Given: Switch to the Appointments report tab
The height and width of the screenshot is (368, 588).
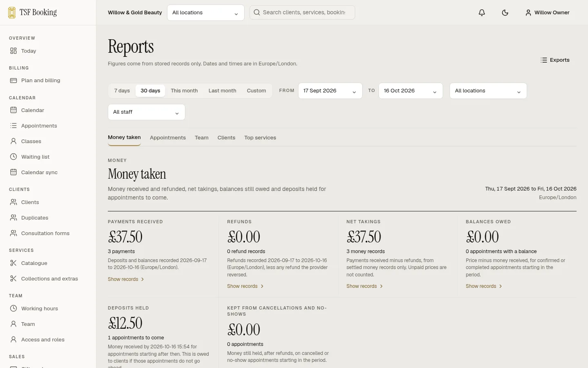Looking at the screenshot, I should click(x=168, y=138).
